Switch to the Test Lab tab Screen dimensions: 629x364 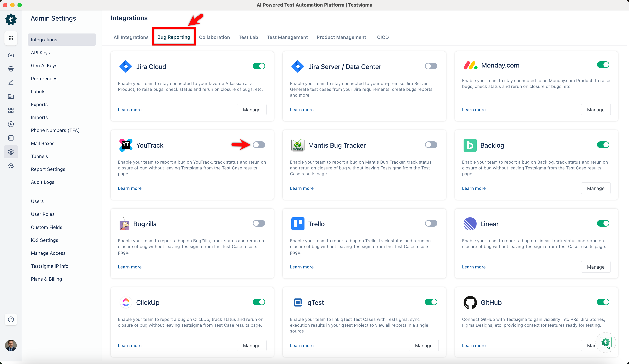(x=248, y=37)
